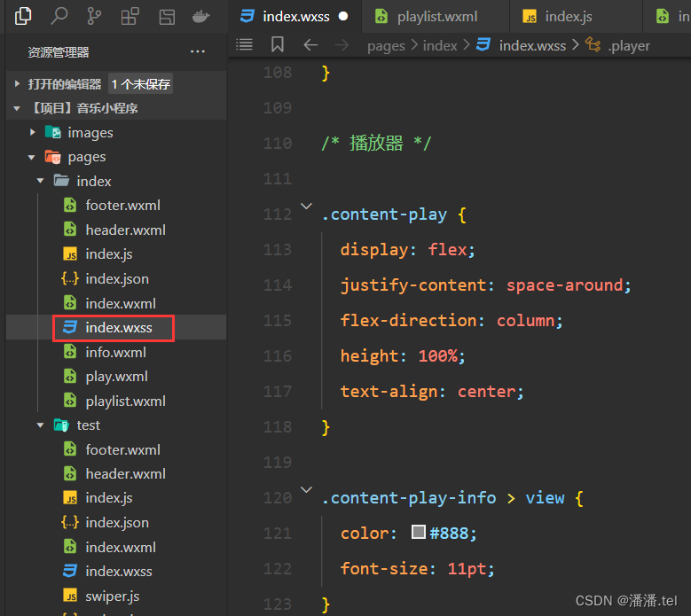Click the pages breadcrumb
Viewport: 691px width, 616px height.
tap(386, 46)
